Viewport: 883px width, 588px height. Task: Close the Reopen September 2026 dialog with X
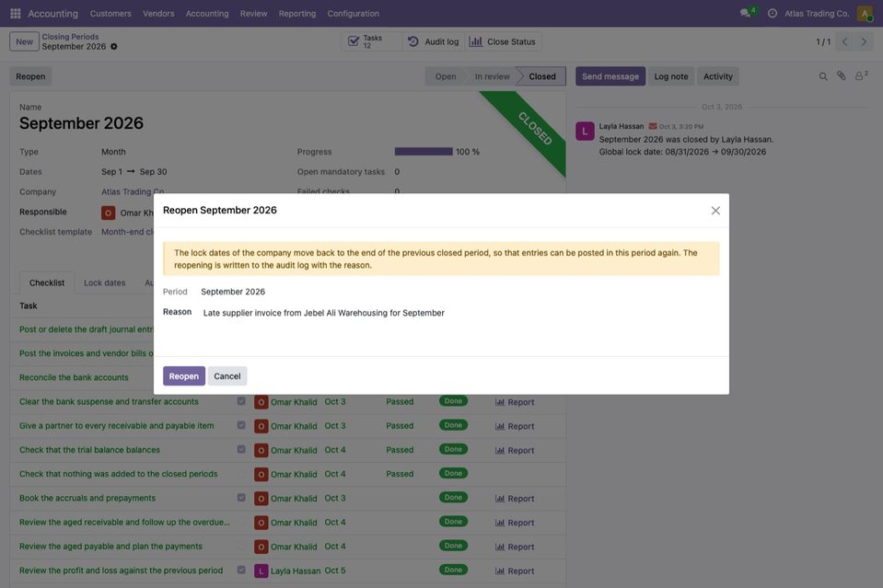point(715,211)
